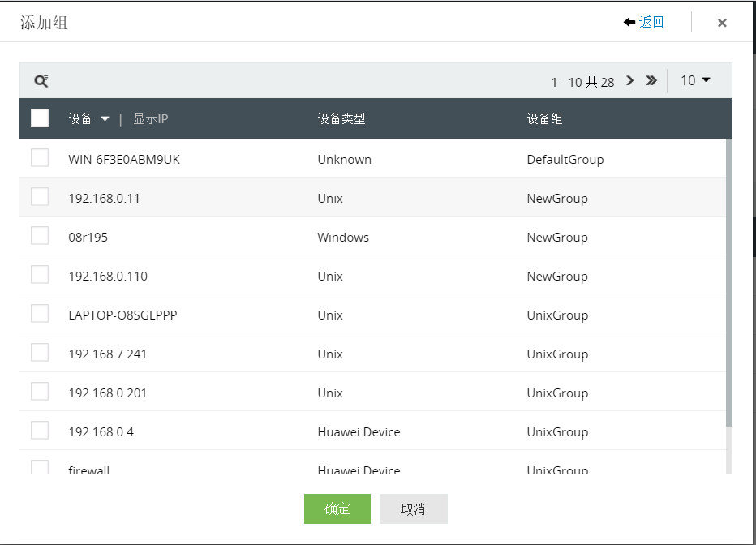This screenshot has width=756, height=545.
Task: Click the 设备类型 column header
Action: pyautogui.click(x=341, y=119)
